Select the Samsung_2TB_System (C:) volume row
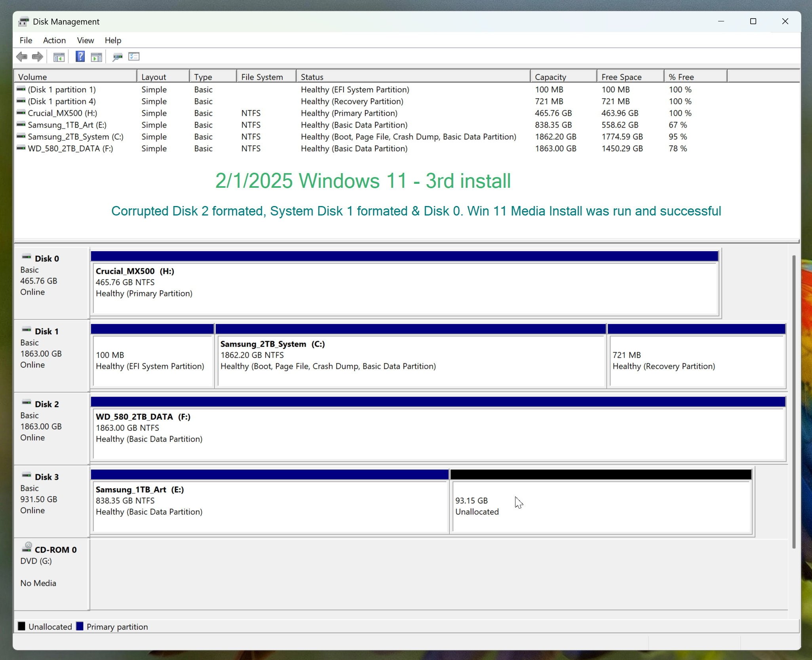Viewport: 812px width, 660px height. pos(75,137)
